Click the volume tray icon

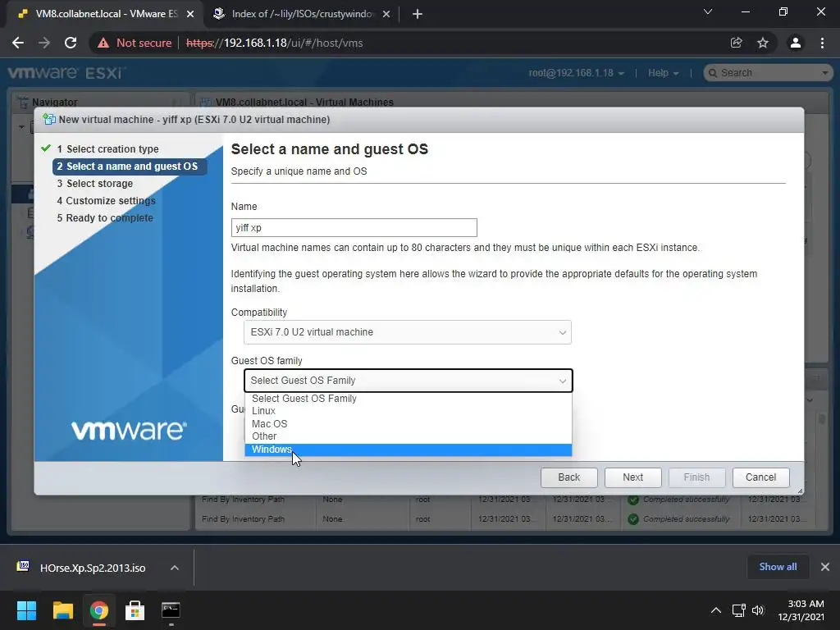click(758, 610)
